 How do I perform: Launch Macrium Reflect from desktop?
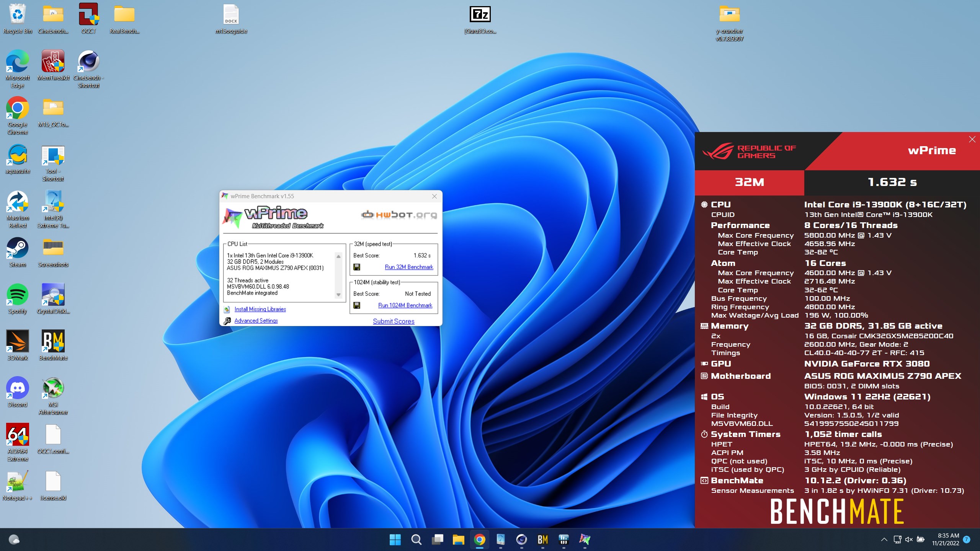[x=18, y=209]
